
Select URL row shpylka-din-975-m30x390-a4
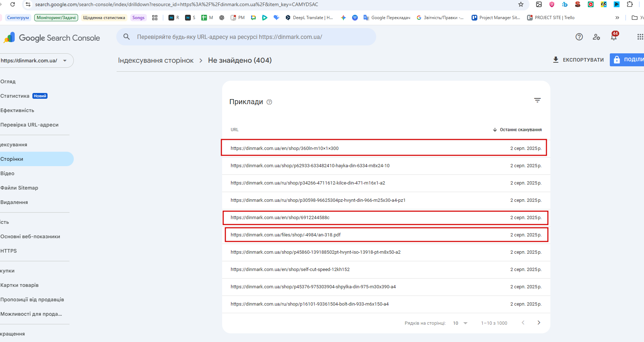(386, 287)
